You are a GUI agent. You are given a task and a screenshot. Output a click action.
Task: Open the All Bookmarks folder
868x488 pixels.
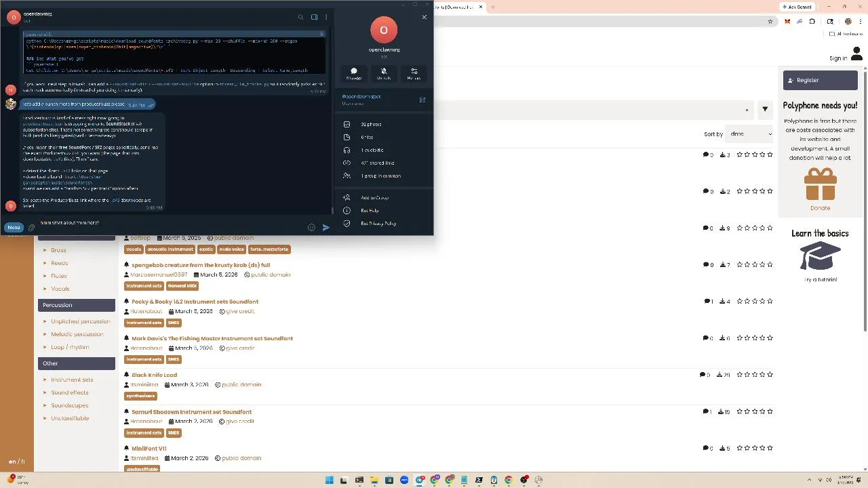(846, 34)
